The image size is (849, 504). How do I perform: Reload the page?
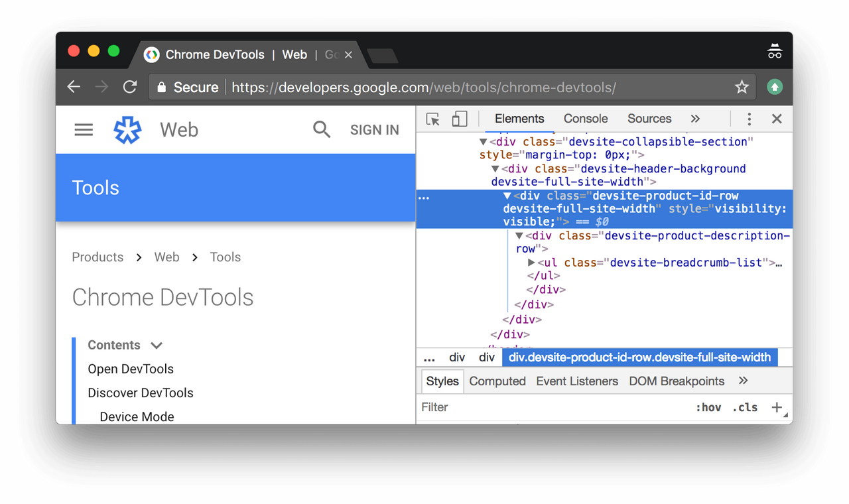(x=130, y=87)
